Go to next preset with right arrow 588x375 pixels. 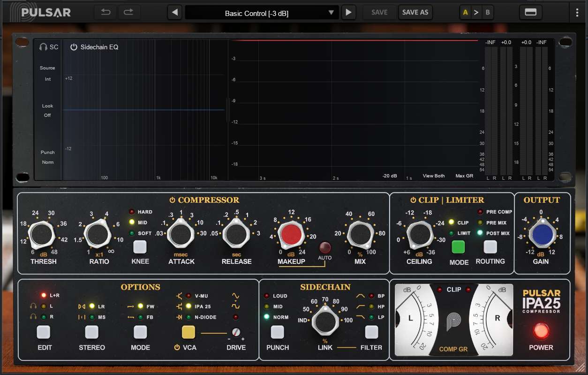coord(348,13)
